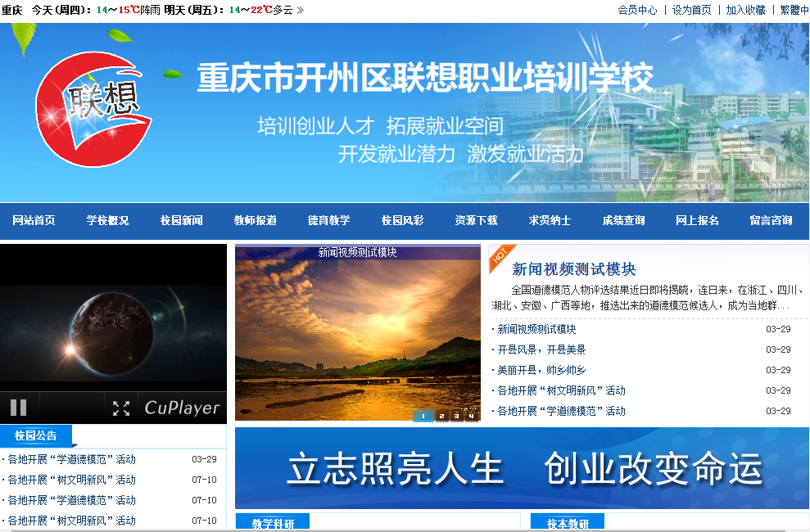Go to the 校园新闻 menu item
The width and height of the screenshot is (810, 532).
pyautogui.click(x=181, y=220)
